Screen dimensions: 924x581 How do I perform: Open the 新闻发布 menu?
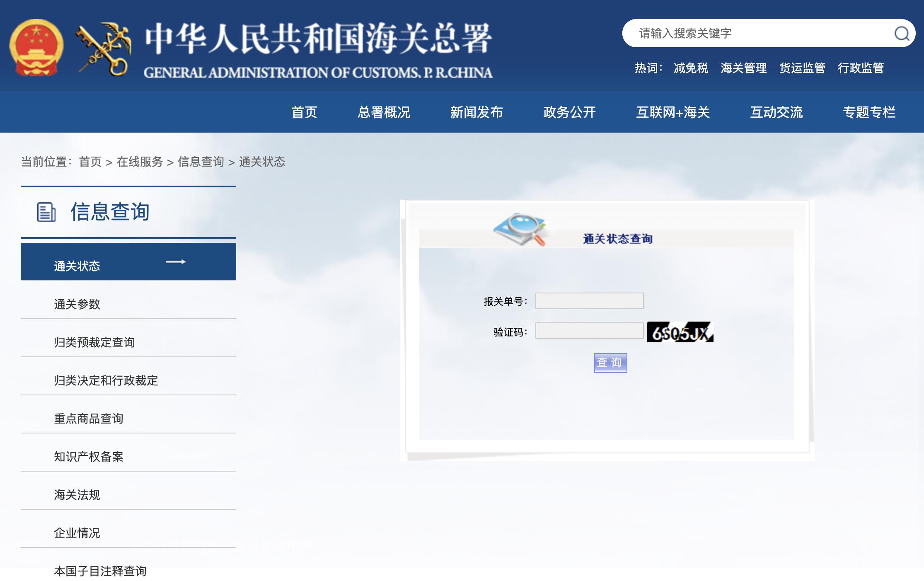pyautogui.click(x=476, y=112)
